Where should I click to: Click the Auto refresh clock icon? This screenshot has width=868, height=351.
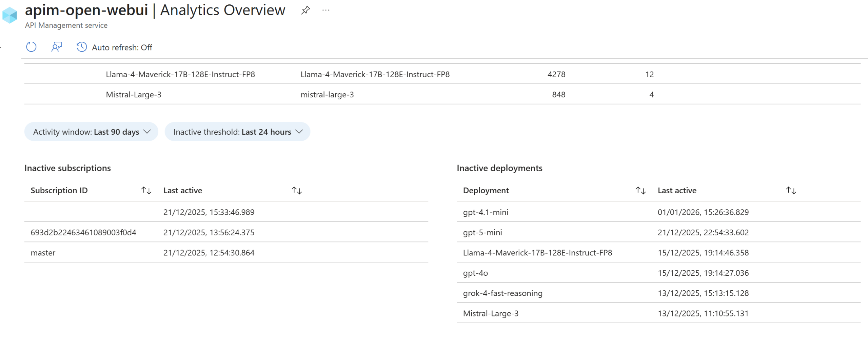[81, 47]
